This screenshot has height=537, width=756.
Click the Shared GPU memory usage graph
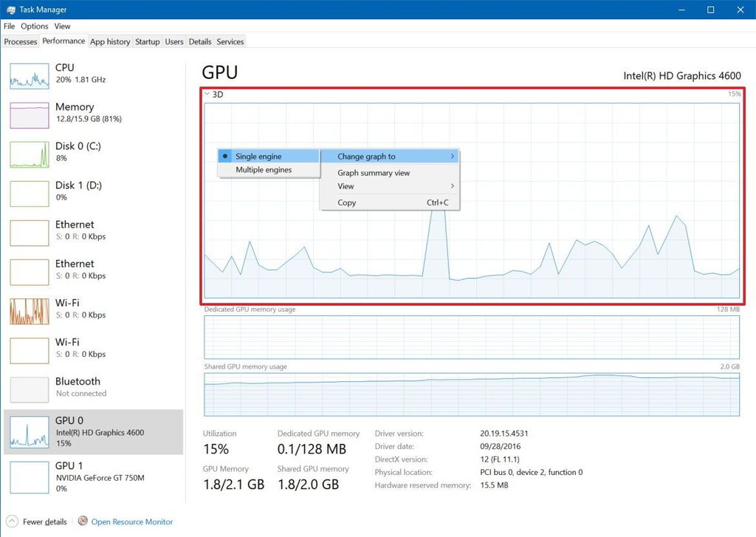[x=472, y=394]
